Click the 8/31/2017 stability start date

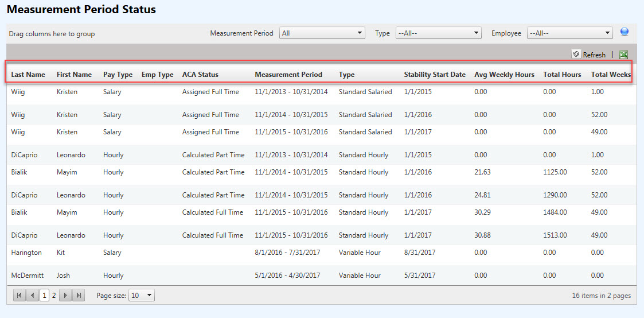pos(419,252)
